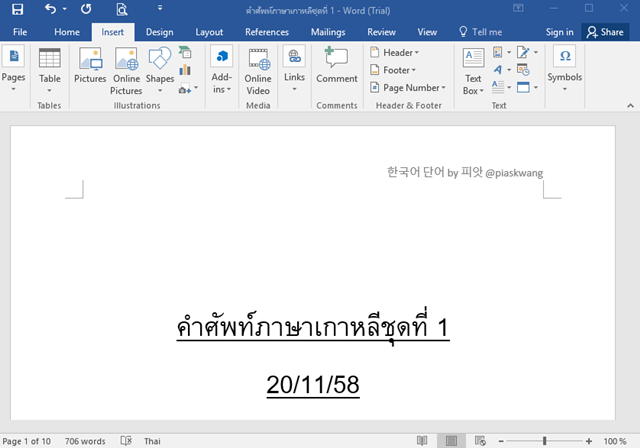Repeat the last action

tap(86, 9)
